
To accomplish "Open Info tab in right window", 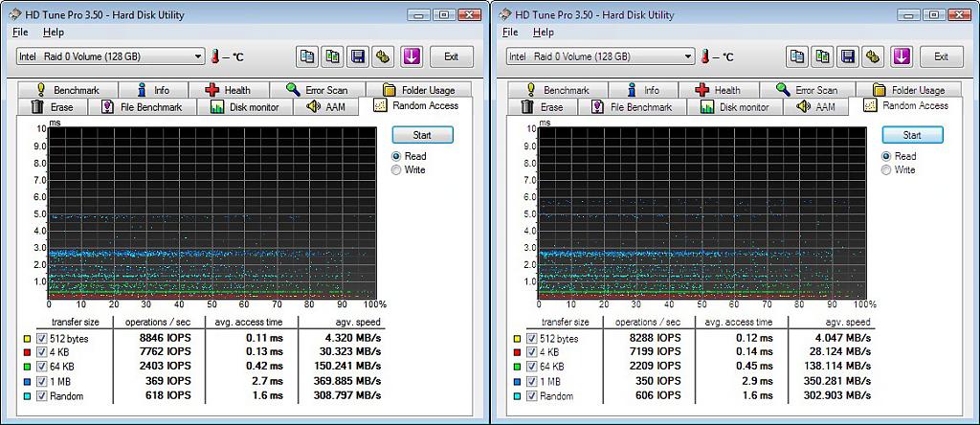I will (x=642, y=90).
